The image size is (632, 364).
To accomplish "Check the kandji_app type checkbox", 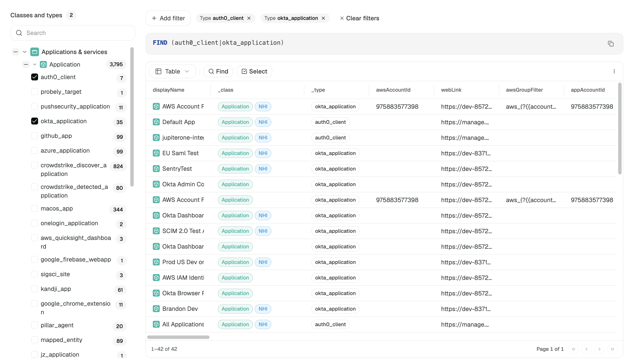I will [x=35, y=289].
